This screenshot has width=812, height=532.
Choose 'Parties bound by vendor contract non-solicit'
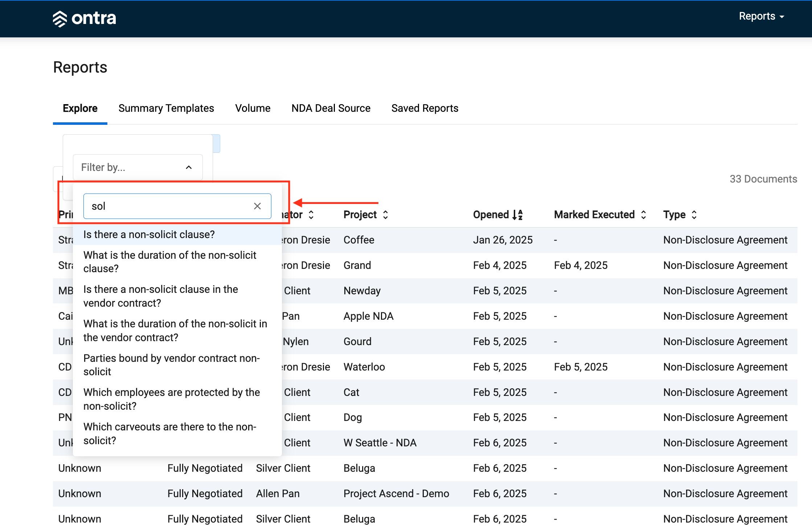(177, 365)
